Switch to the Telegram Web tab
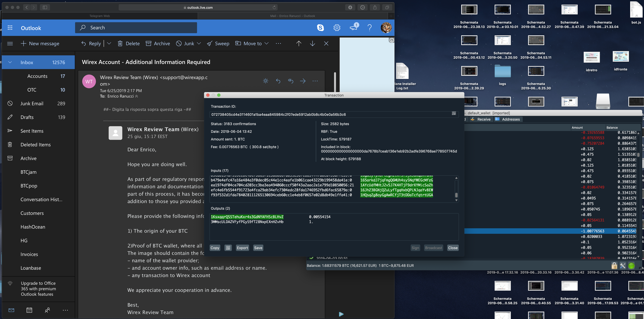 tap(100, 16)
